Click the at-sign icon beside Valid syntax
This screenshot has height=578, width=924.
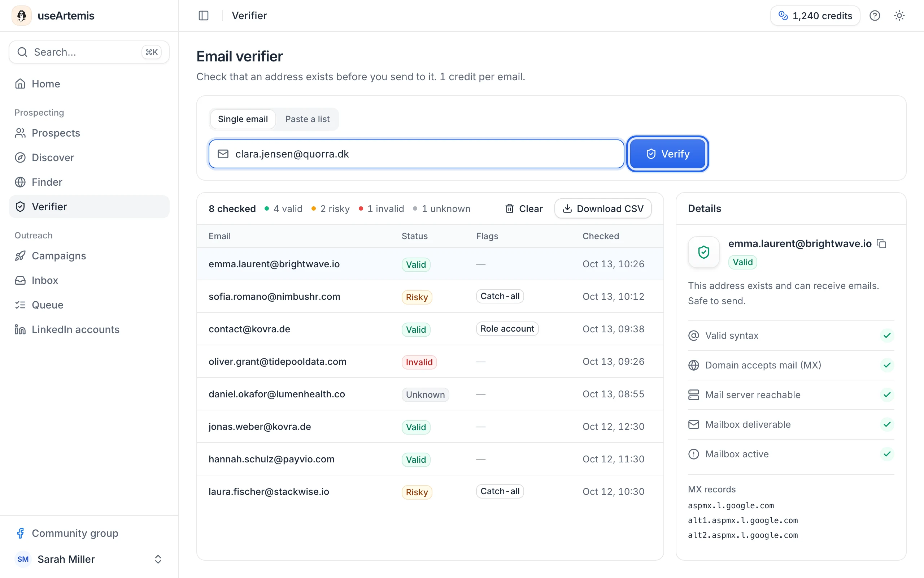point(693,335)
